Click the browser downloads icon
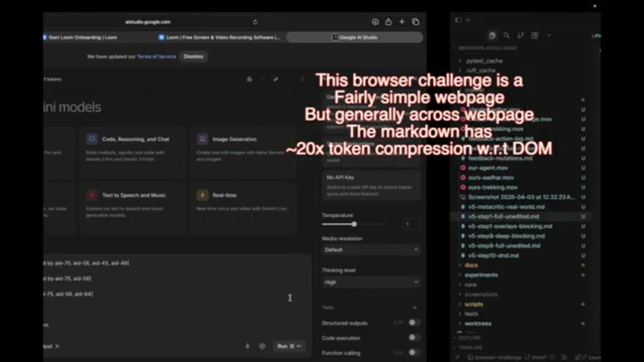The image size is (644, 362). tap(375, 22)
